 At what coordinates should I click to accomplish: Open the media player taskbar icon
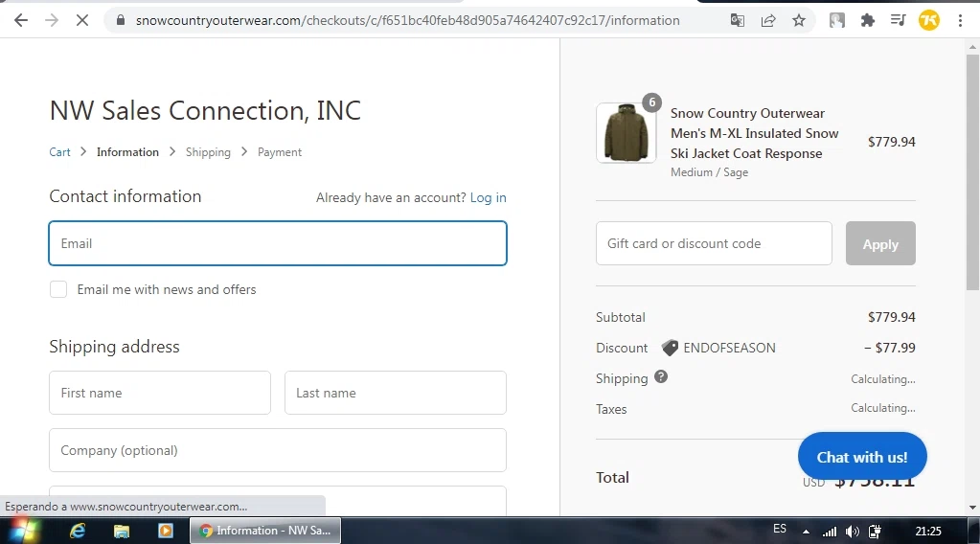(166, 531)
